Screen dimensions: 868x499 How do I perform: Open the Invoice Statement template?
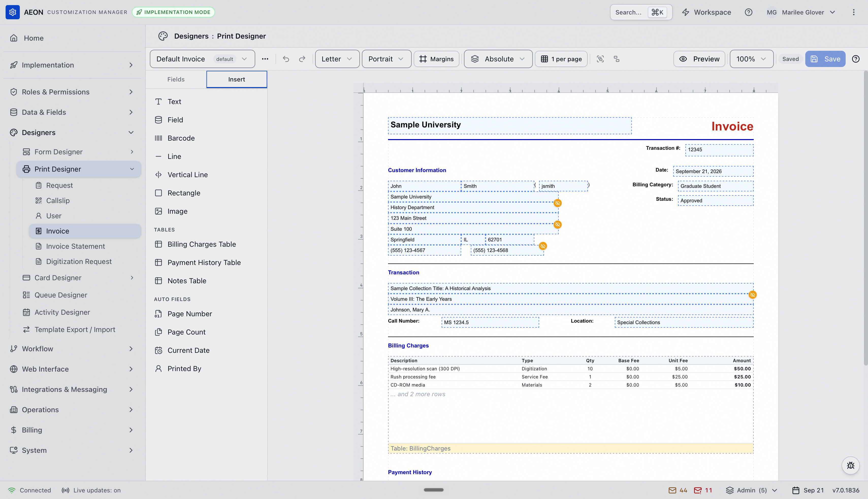[85, 246]
